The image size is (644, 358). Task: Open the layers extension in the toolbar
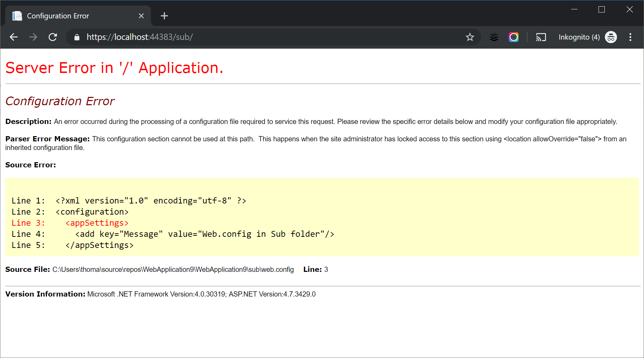(494, 37)
